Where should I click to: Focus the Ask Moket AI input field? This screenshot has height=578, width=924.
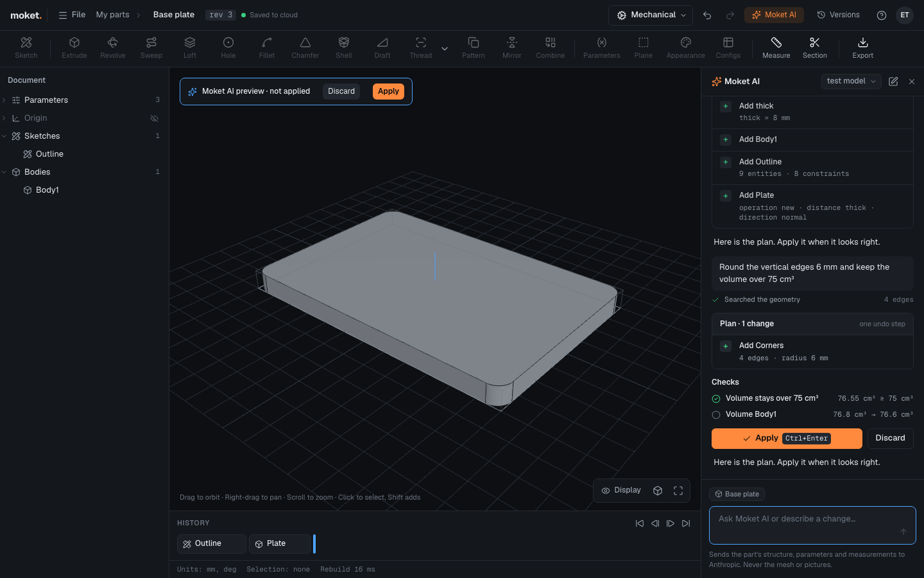tap(812, 525)
